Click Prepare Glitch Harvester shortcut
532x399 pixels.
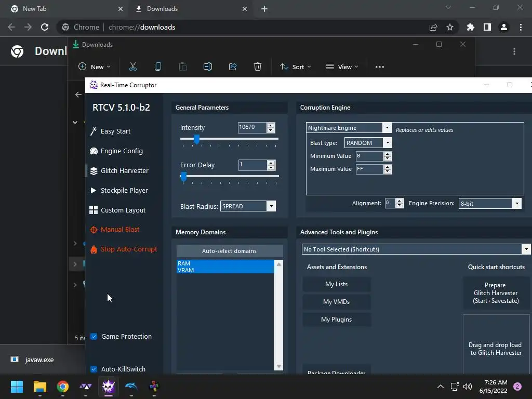(x=496, y=293)
